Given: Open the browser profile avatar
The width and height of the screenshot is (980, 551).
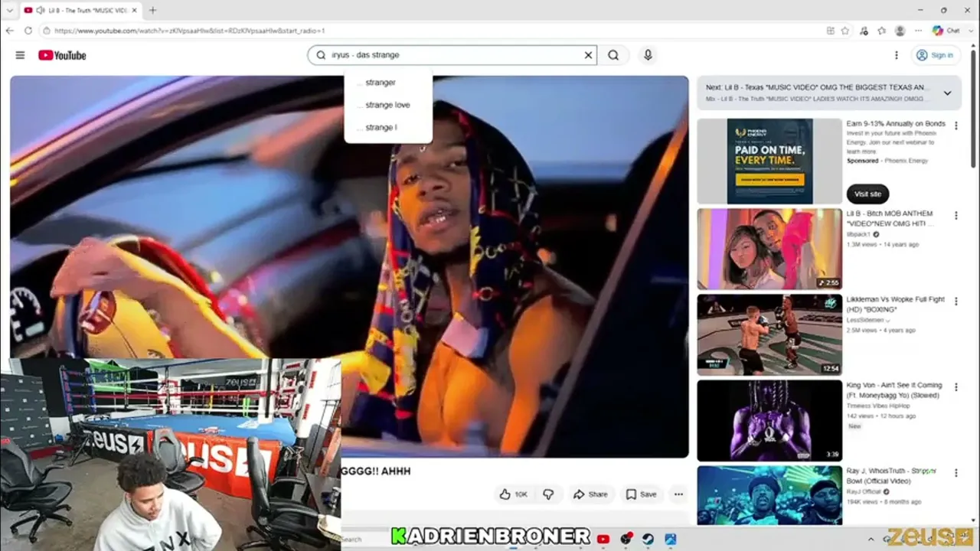Looking at the screenshot, I should (900, 31).
